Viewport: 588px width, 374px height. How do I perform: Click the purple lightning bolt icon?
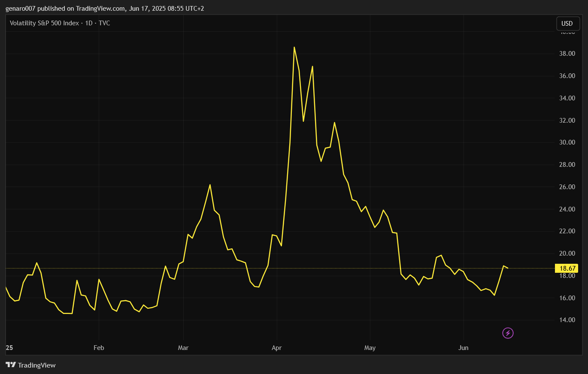click(x=508, y=333)
